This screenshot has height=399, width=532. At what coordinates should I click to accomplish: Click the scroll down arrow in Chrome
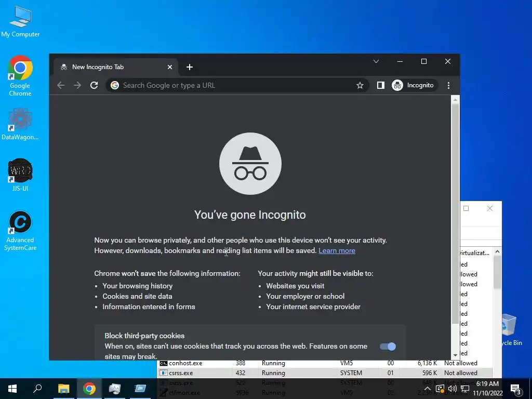coord(455,355)
